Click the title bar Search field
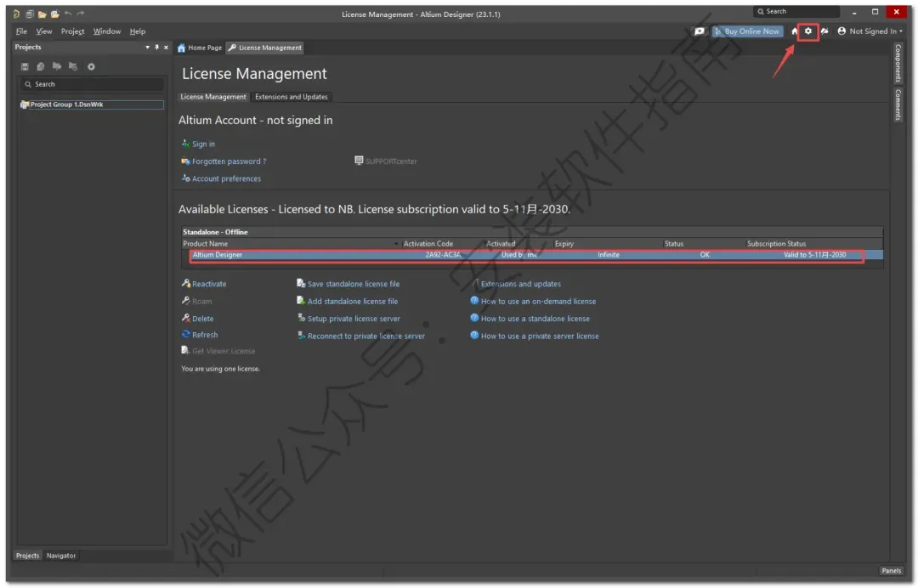Image resolution: width=918 pixels, height=588 pixels. coord(796,12)
